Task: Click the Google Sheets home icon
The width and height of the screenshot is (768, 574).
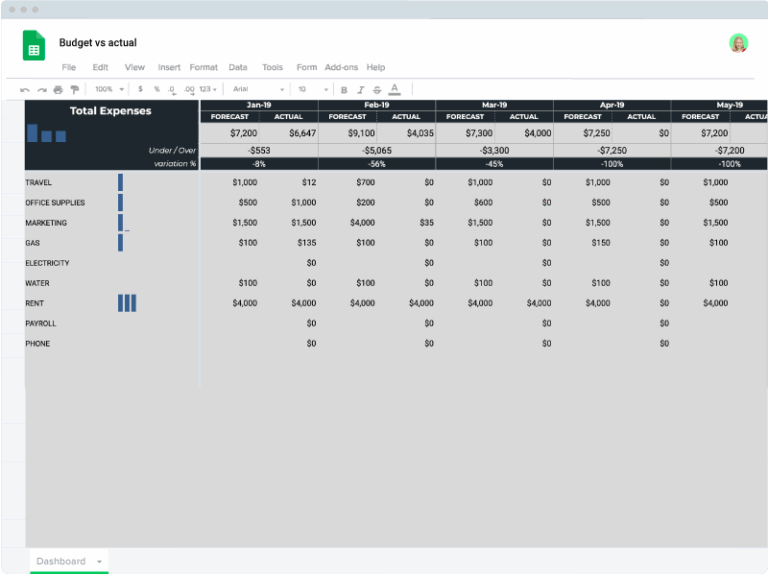Action: pos(34,46)
